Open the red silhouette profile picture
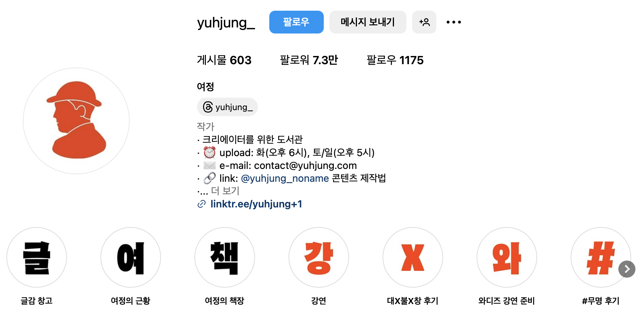This screenshot has height=314, width=644. click(x=76, y=121)
